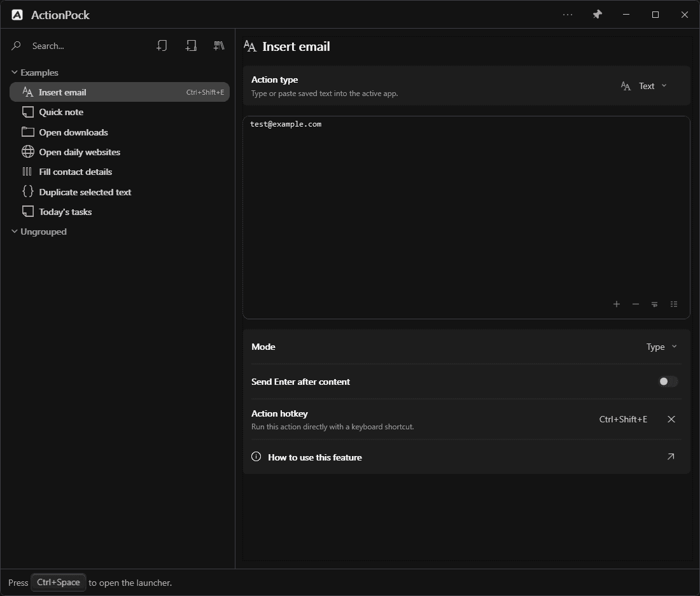Open the Action type Text dropdown
700x596 pixels.
pyautogui.click(x=644, y=86)
